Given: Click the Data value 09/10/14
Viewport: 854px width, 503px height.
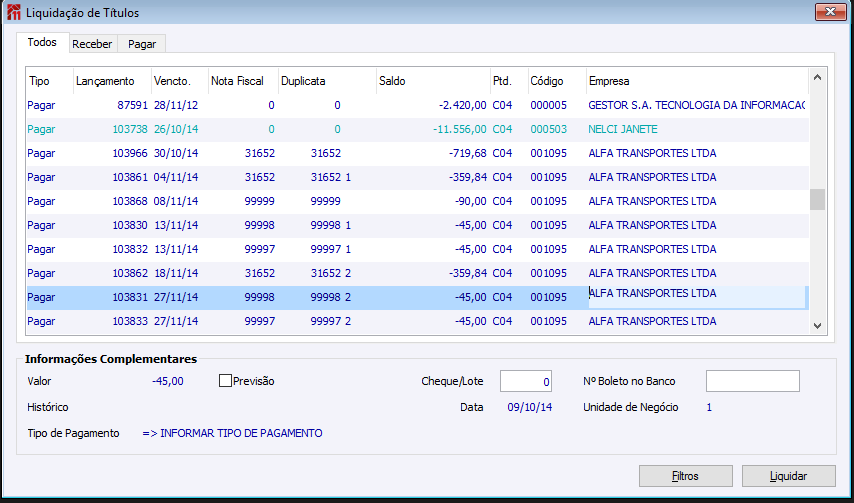Looking at the screenshot, I should coord(530,407).
